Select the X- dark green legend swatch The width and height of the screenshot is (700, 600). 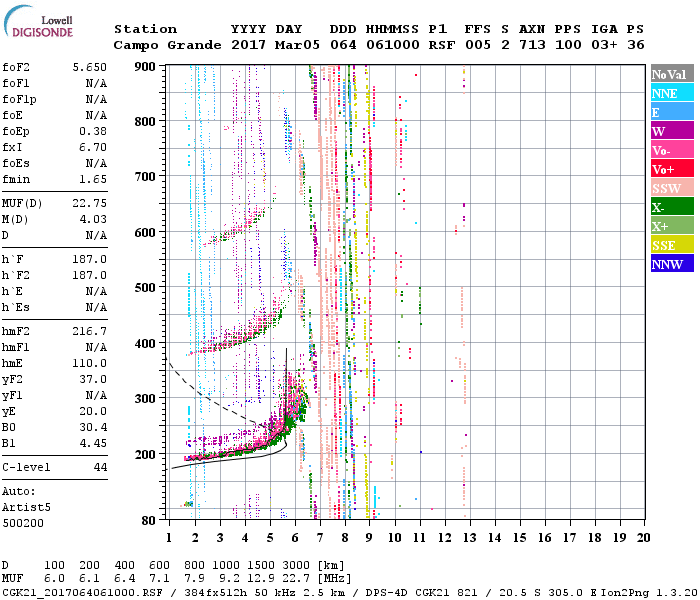pos(672,207)
